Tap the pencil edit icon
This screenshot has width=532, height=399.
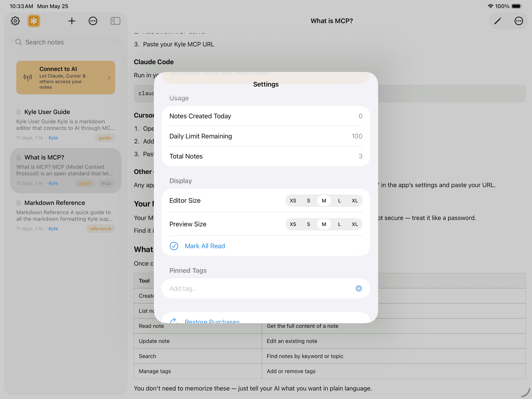coord(498,21)
